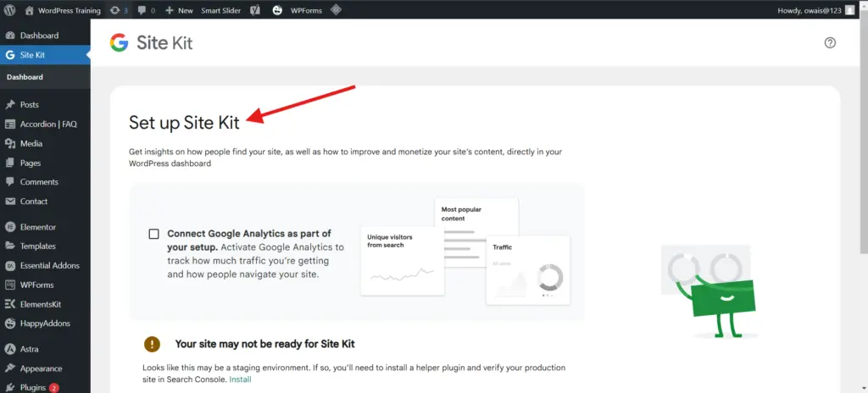Click the Posts pushpin icon

(10, 105)
